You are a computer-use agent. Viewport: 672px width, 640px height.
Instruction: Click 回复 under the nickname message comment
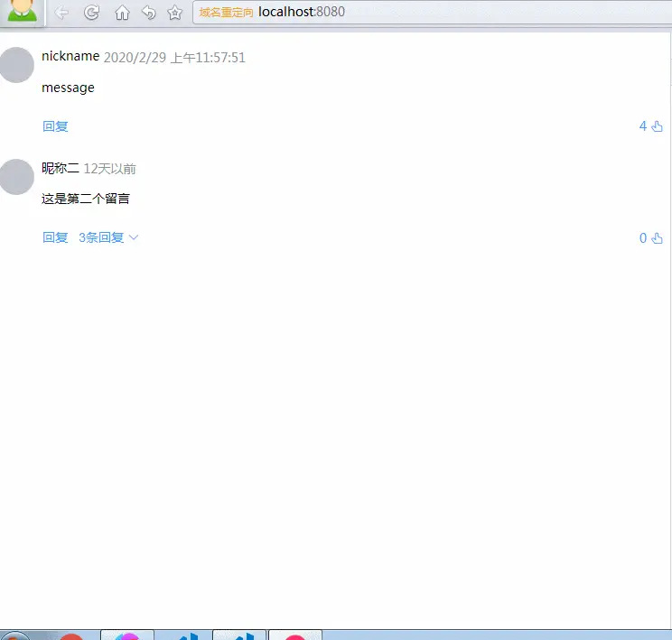coord(55,126)
